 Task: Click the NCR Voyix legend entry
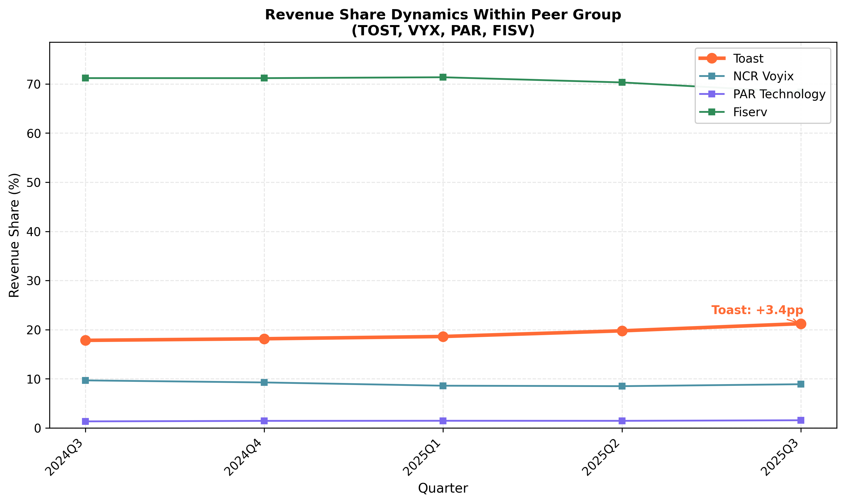pyautogui.click(x=746, y=76)
